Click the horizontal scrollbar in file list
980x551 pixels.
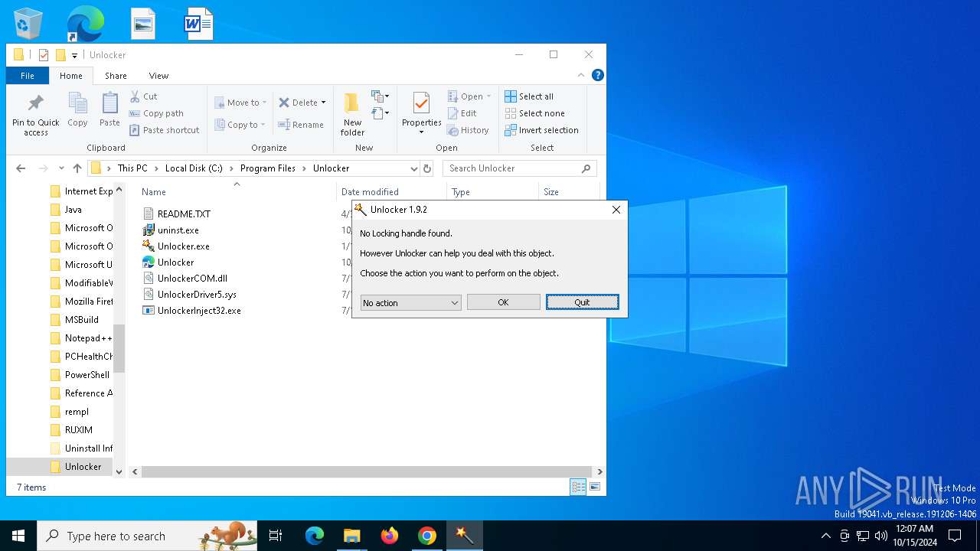point(367,472)
